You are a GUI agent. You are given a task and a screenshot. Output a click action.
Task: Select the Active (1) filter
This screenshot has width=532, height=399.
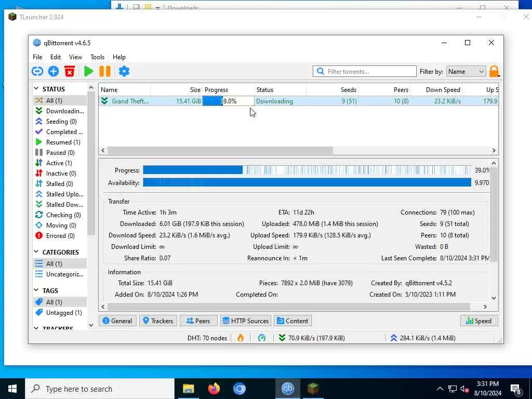tap(60, 163)
